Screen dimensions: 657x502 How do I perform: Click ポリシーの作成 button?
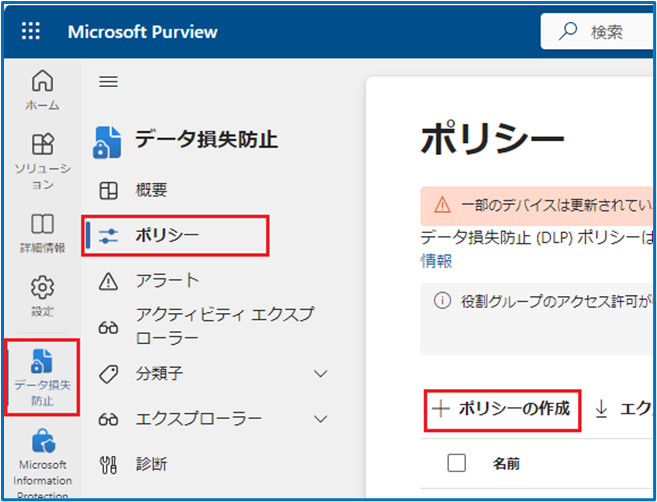502,409
